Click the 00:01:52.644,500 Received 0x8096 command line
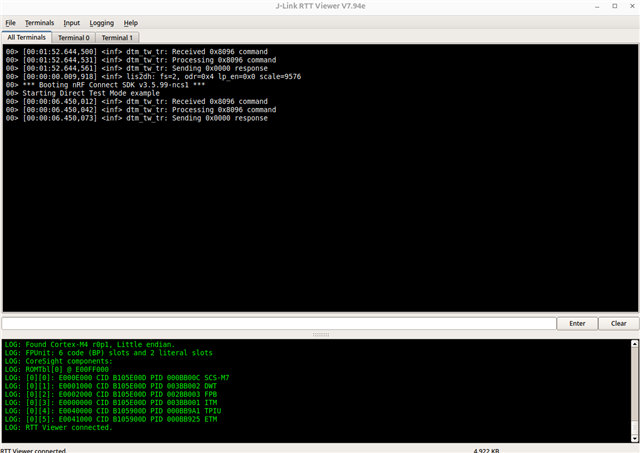Screen dimensions: 640x453 137,51
